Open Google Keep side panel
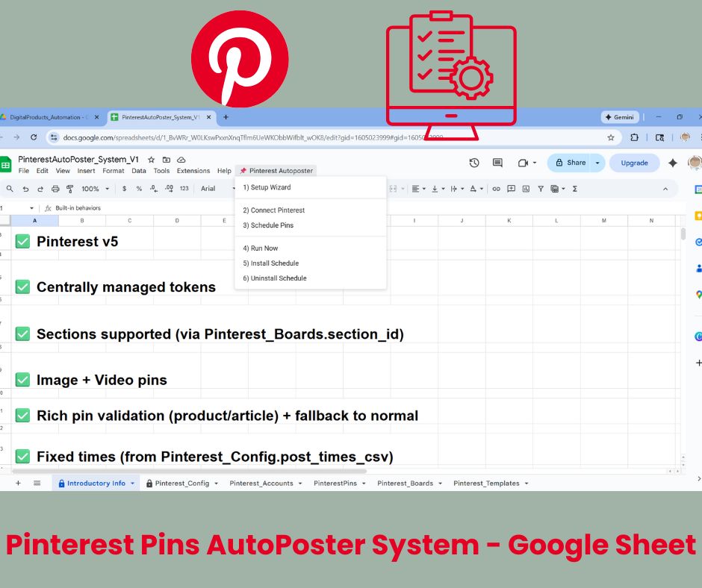 click(698, 216)
